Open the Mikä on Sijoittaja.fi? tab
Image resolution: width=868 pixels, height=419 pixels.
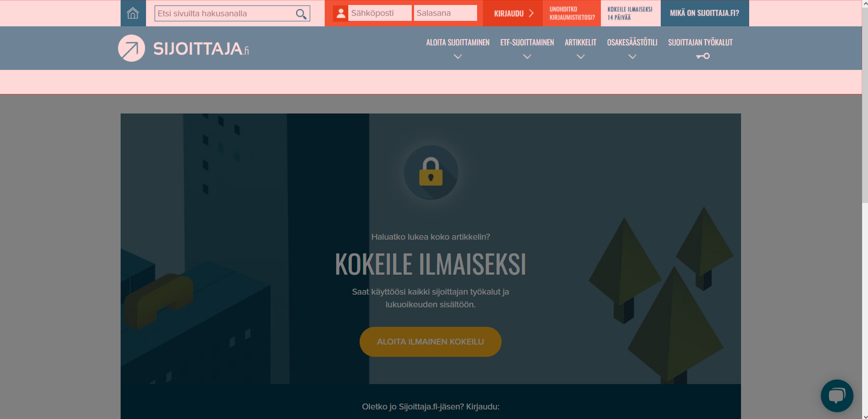(705, 13)
